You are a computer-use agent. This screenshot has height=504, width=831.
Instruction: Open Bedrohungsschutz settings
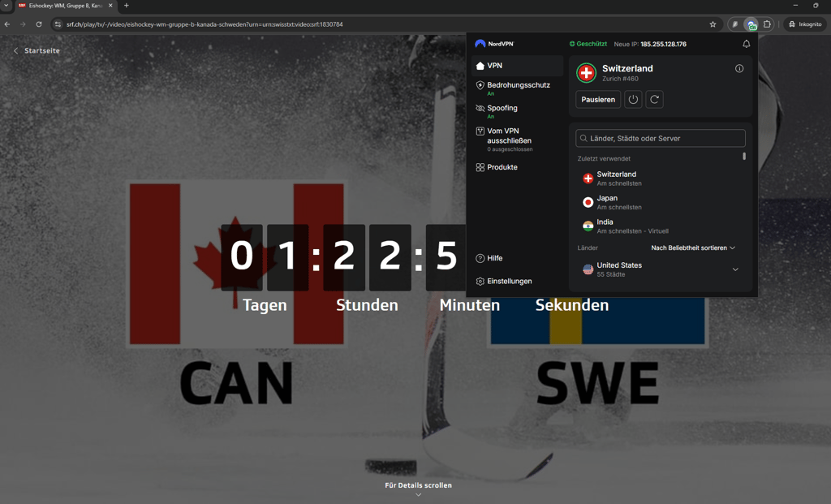(x=517, y=88)
